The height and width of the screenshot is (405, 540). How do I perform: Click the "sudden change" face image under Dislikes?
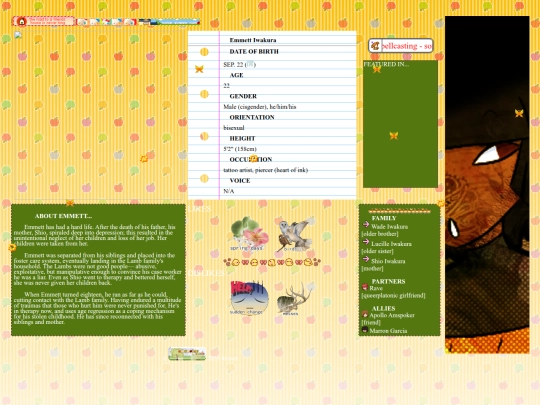pos(249,298)
